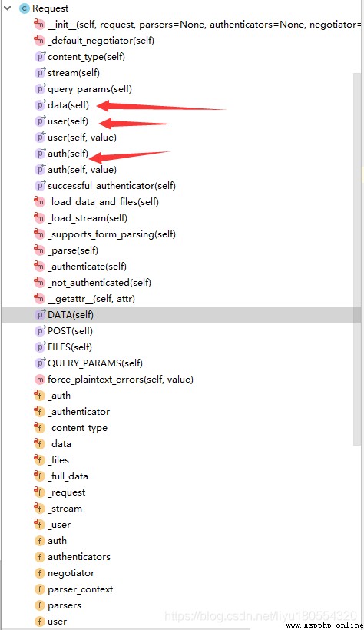
Task: Click the property icon beside FILES(self)
Action: point(40,346)
